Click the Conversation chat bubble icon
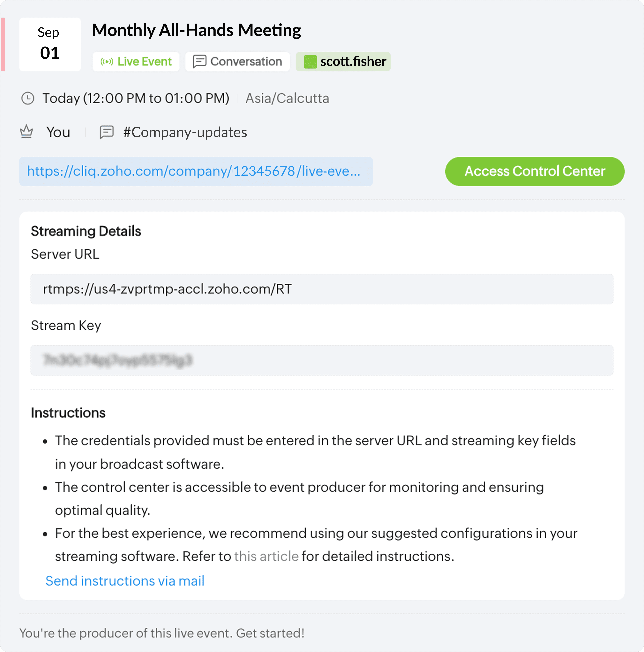 (x=199, y=62)
